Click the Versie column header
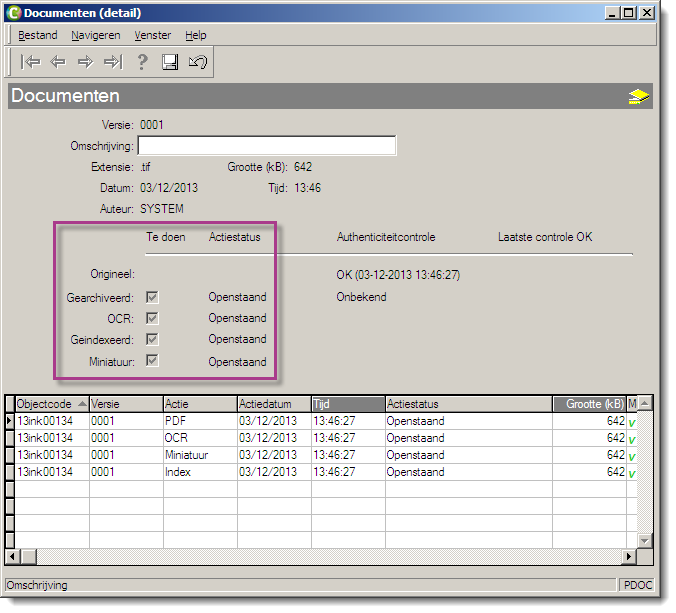 [126, 404]
